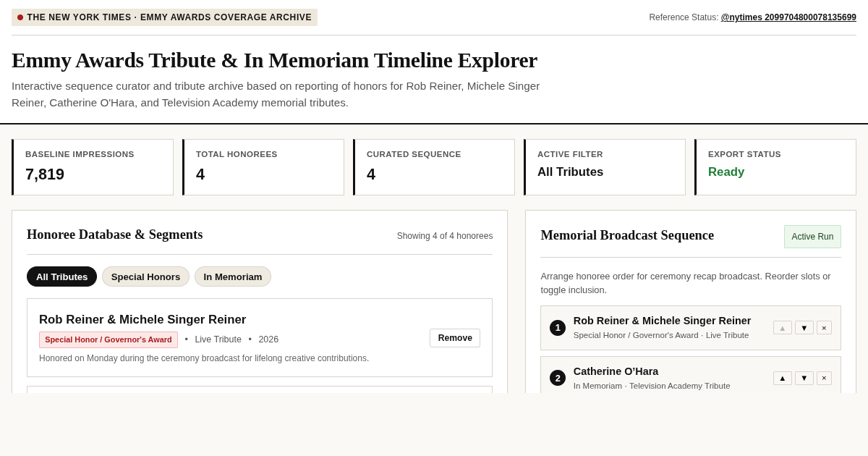
Task: Click the Total Honorees stat card
Action: [x=263, y=167]
